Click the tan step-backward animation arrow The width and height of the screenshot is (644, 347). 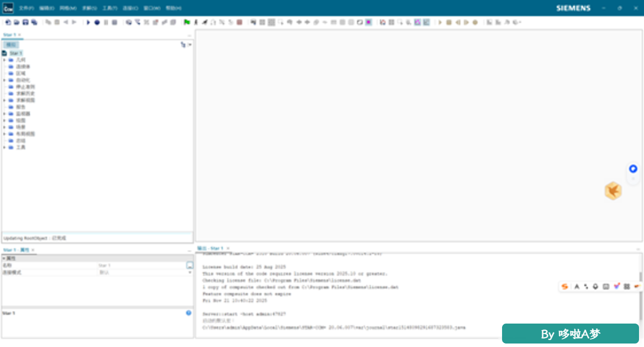[x=457, y=22]
